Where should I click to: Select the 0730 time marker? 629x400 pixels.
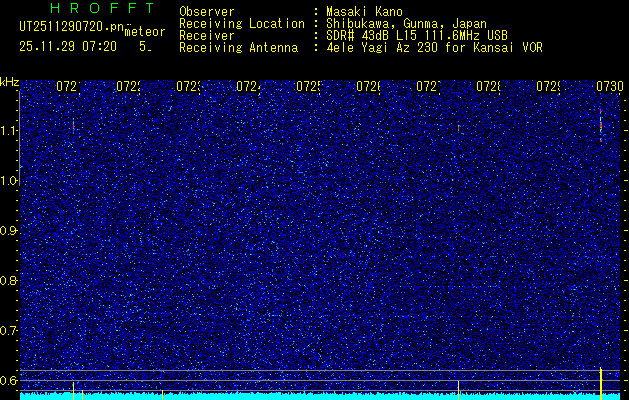pos(610,88)
